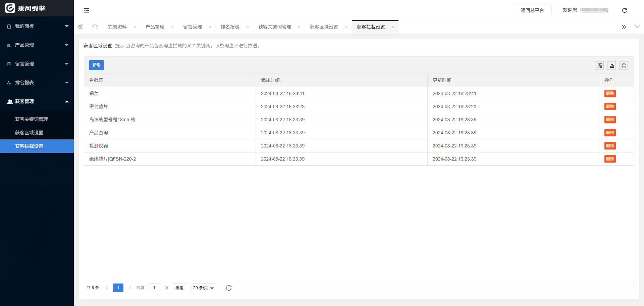Image resolution: width=644 pixels, height=306 pixels.
Task: Click the blue 新增 button
Action: click(x=97, y=65)
